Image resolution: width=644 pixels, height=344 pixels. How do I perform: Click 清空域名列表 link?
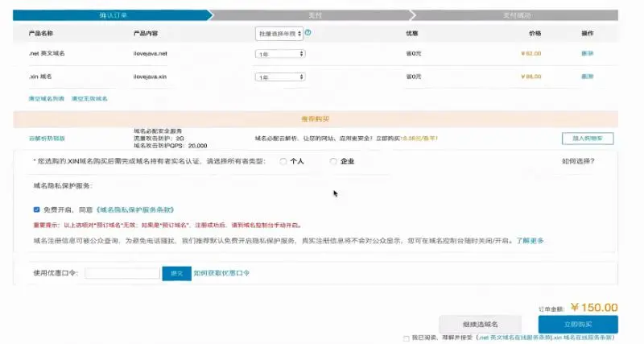click(x=47, y=98)
